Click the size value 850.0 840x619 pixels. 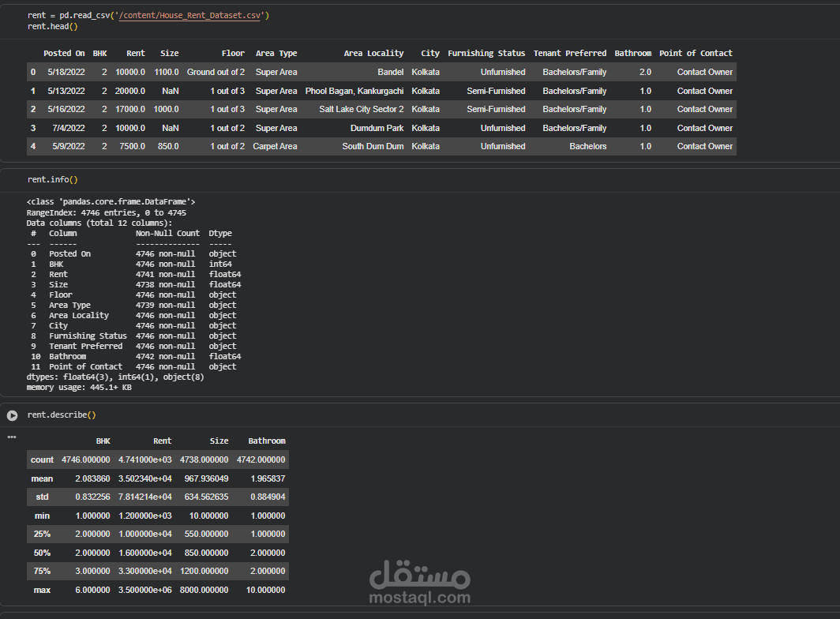click(168, 146)
